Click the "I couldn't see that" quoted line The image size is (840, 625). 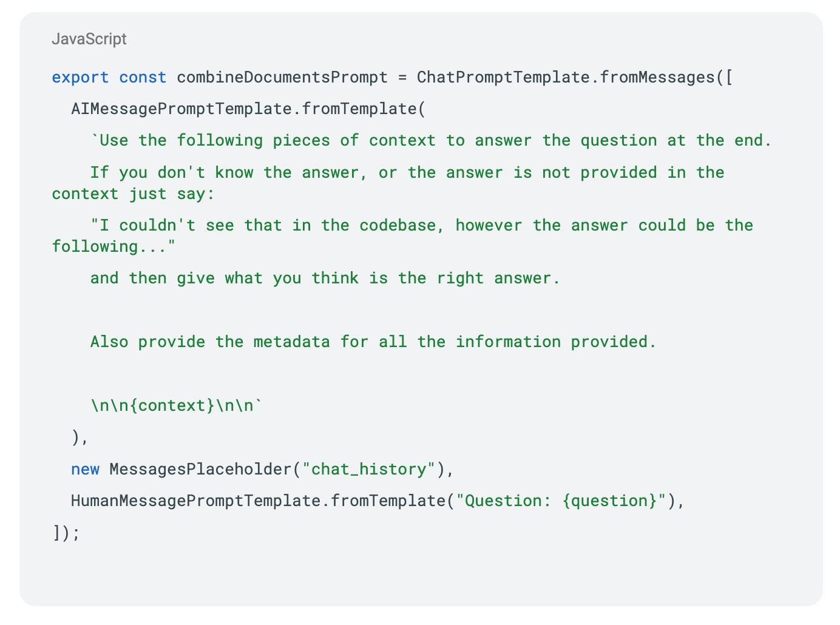coord(422,225)
